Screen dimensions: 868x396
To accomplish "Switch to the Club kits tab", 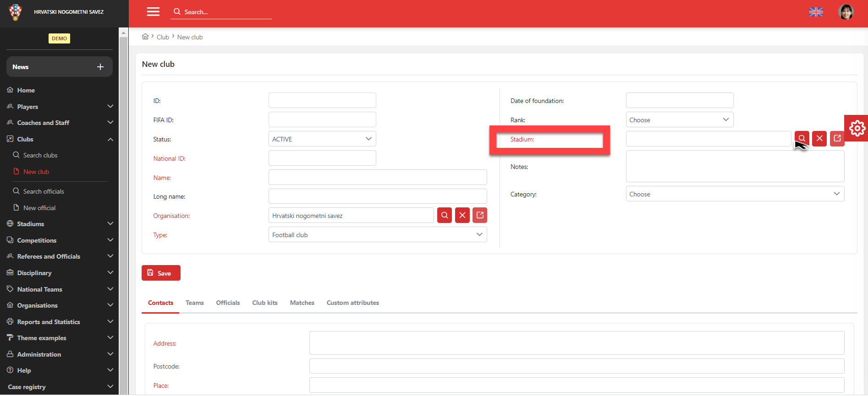I will pos(265,303).
